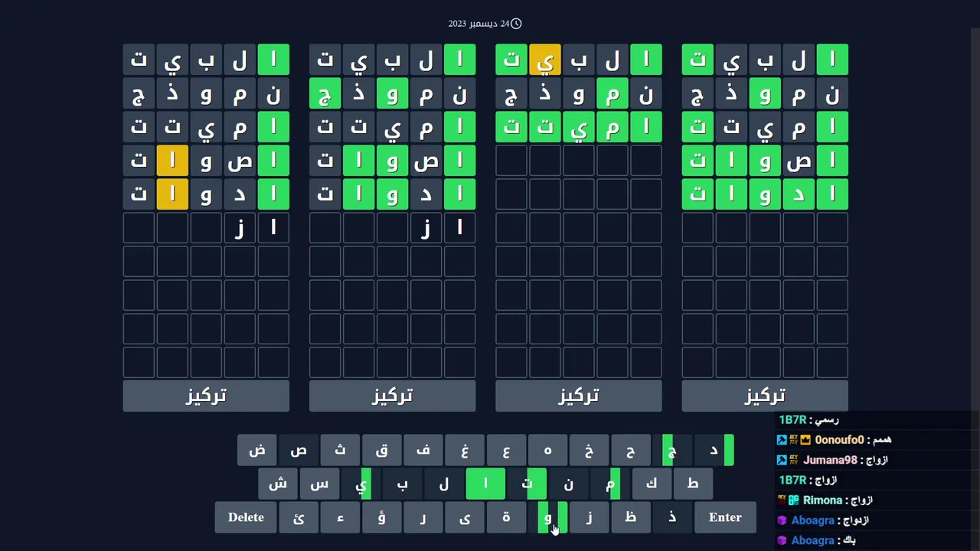The image size is (980, 551).
Task: Tap the ظ key on the keyboard
Action: pos(630,517)
